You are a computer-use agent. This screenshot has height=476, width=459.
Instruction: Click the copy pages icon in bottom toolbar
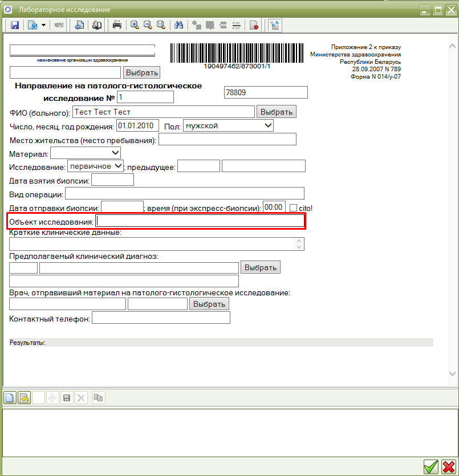(99, 397)
